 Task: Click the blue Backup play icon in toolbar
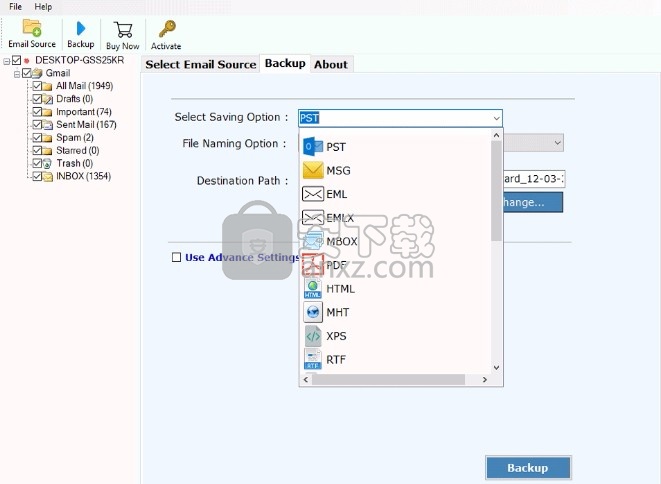tap(81, 29)
